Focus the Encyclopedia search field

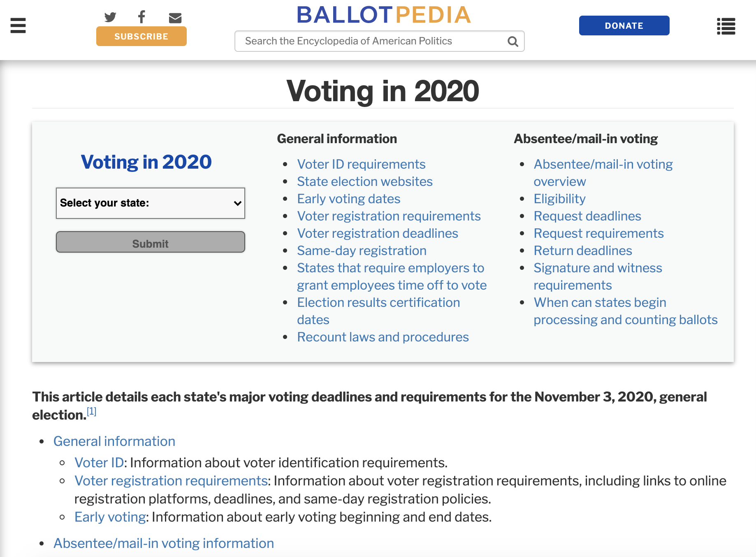point(370,41)
